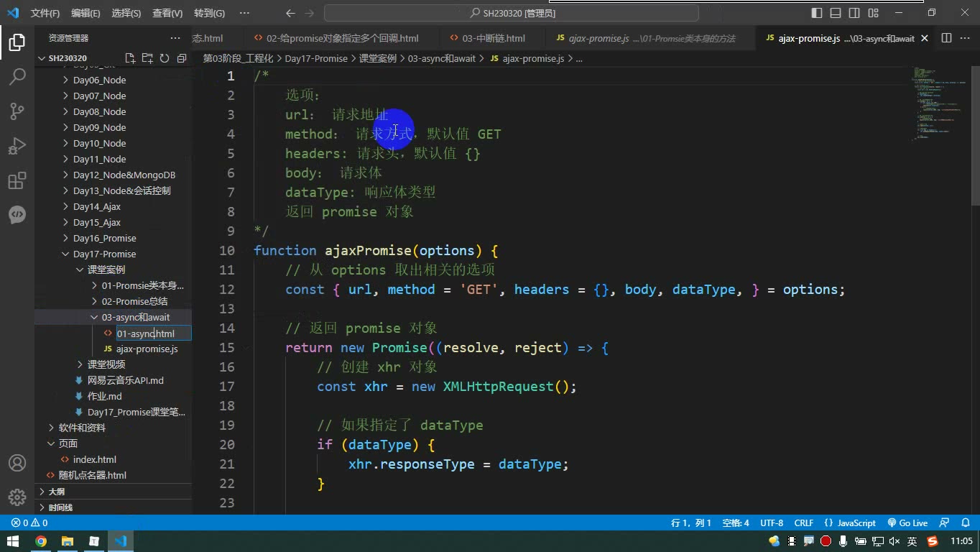Open the Extensions view
This screenshot has width=980, height=552.
click(x=17, y=180)
